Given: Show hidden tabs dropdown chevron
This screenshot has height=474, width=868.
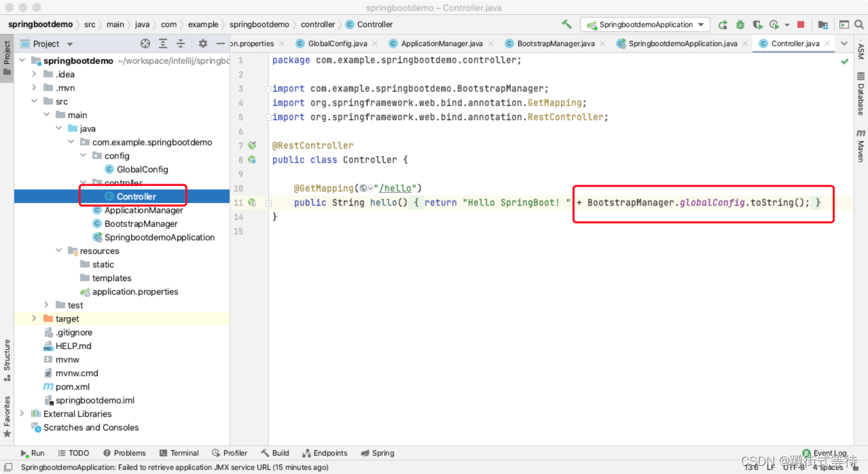Looking at the screenshot, I should [x=844, y=43].
